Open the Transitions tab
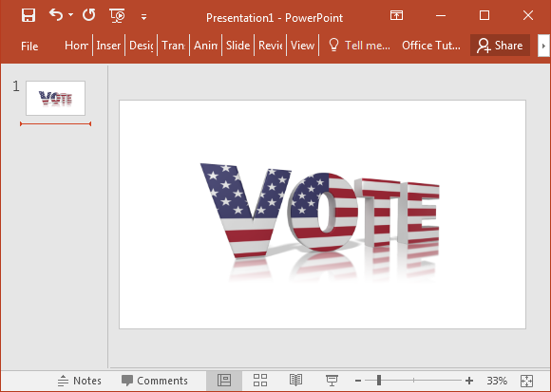Viewport: 551px width, 392px height. [x=173, y=46]
